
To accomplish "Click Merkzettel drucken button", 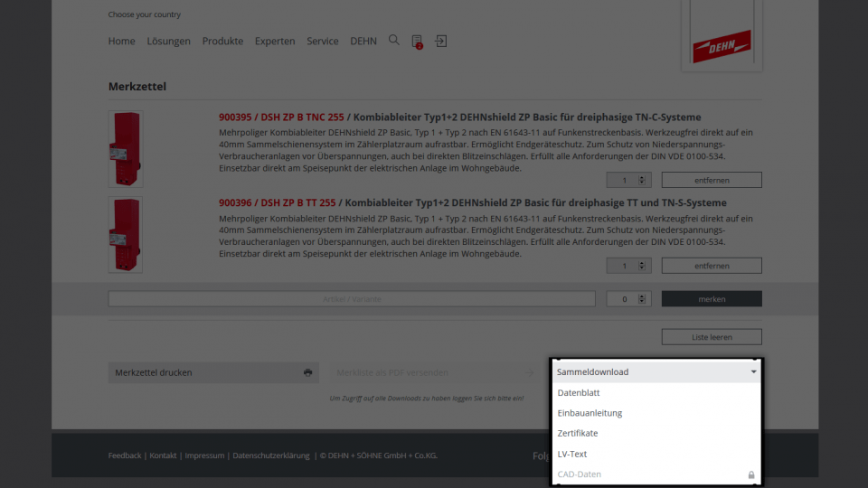I will pyautogui.click(x=213, y=372).
